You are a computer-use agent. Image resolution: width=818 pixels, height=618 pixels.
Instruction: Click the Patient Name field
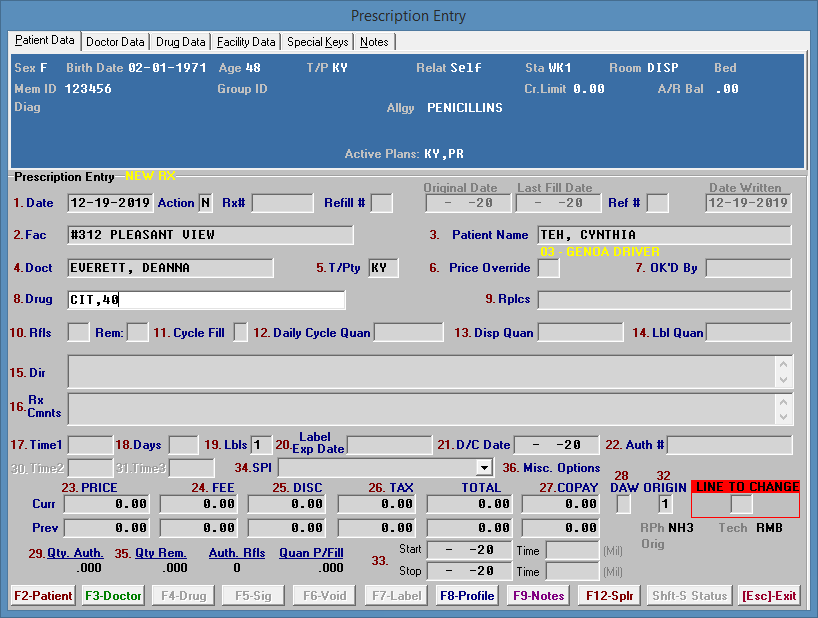[664, 235]
